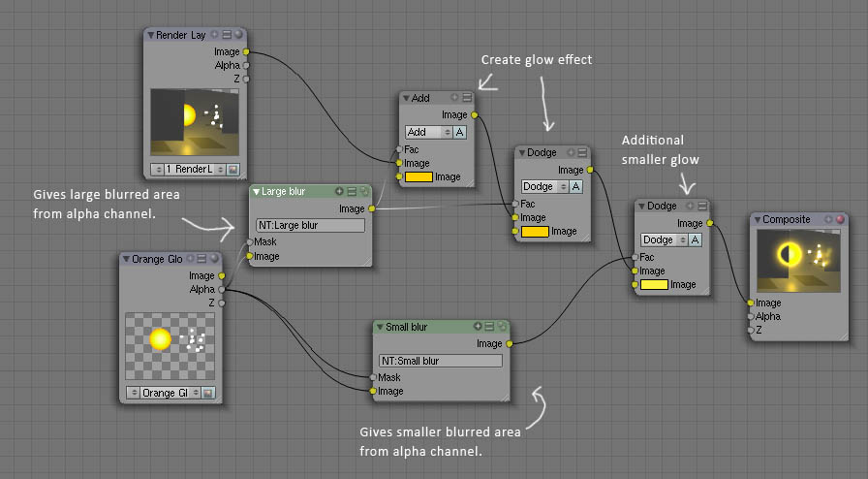
Task: Select the Render Lay preview thumbnail
Action: pyautogui.click(x=195, y=122)
